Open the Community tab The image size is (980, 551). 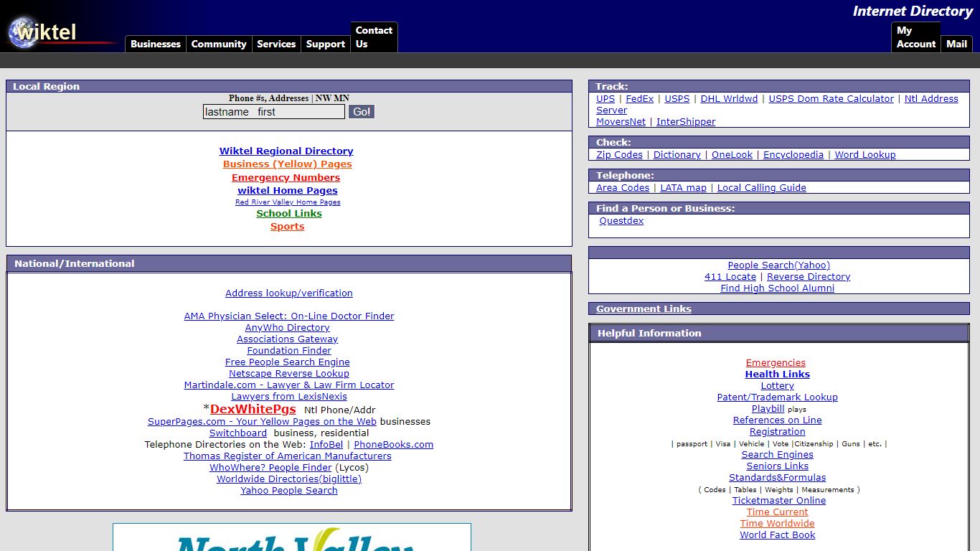[x=219, y=44]
